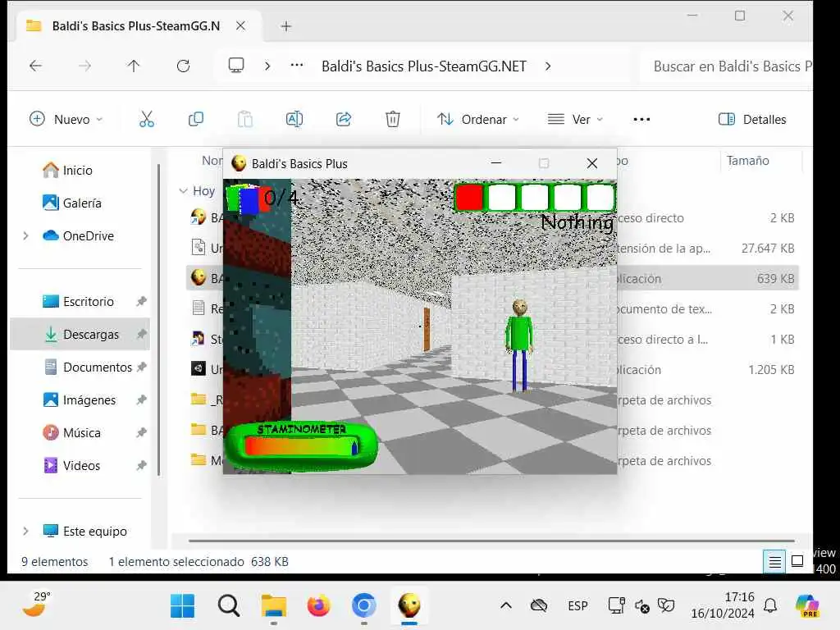Image resolution: width=840 pixels, height=630 pixels.
Task: Open the blue browser icon on taskbar
Action: [x=363, y=606]
